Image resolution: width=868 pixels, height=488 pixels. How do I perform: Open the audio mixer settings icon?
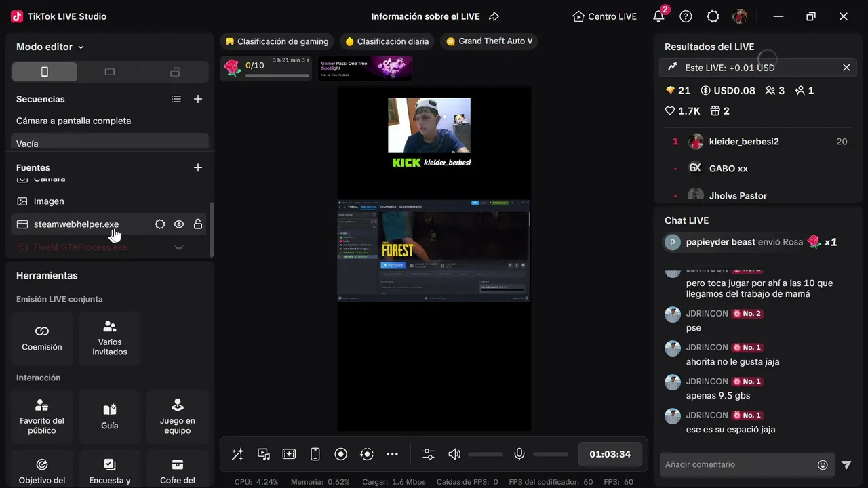[429, 454]
